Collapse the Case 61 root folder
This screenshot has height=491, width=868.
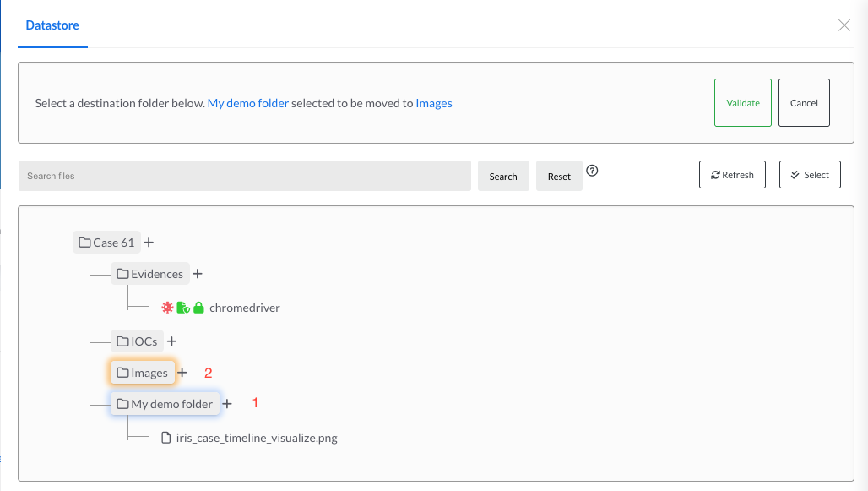[106, 243]
